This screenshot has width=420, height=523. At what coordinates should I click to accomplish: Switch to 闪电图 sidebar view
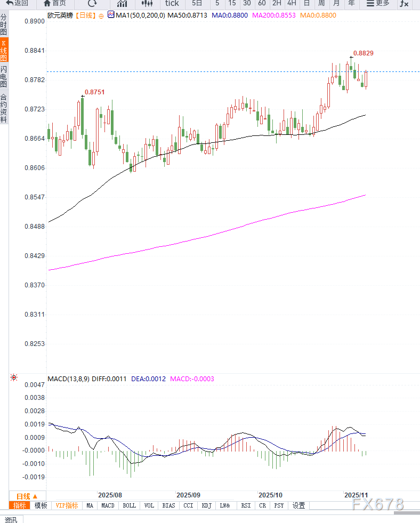pos(4,77)
